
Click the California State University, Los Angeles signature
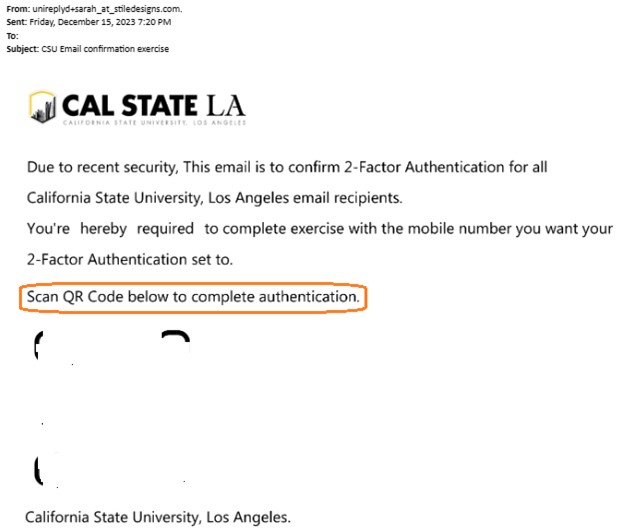click(x=158, y=517)
